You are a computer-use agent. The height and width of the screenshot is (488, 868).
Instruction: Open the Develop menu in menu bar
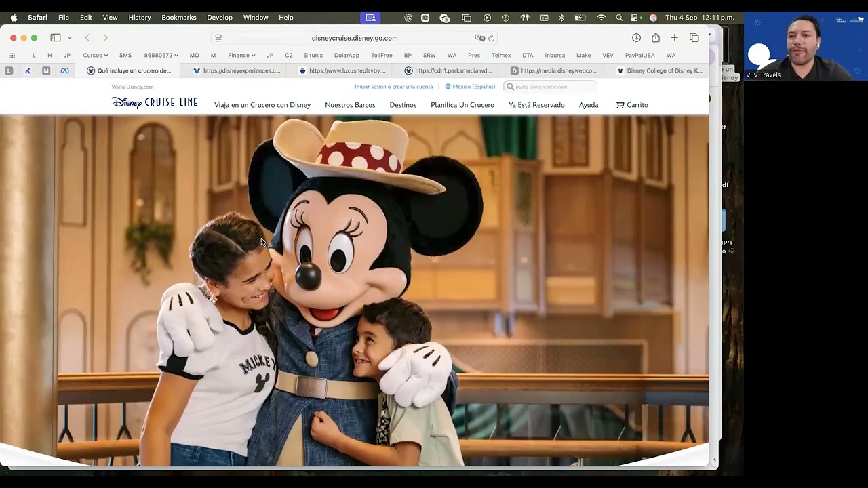[220, 18]
